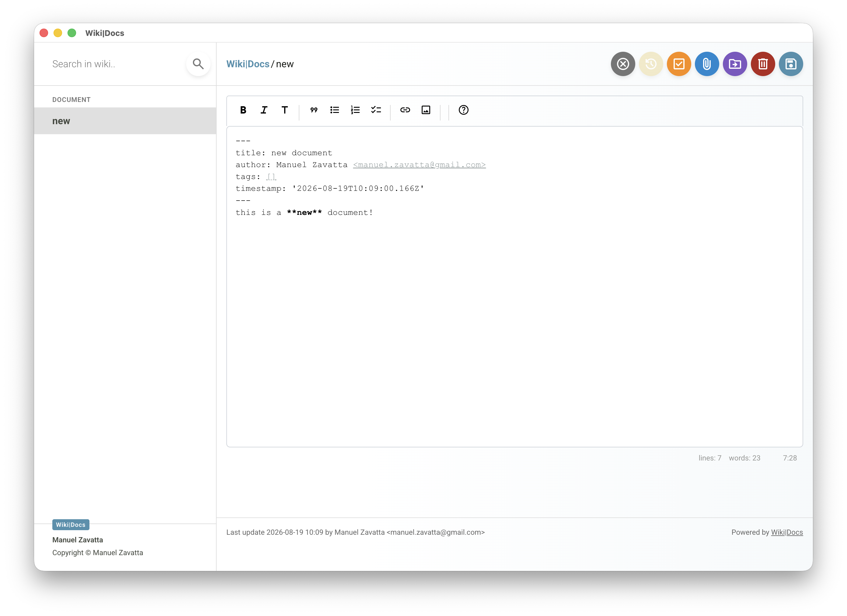Save document with the floppy disk button

(x=791, y=64)
